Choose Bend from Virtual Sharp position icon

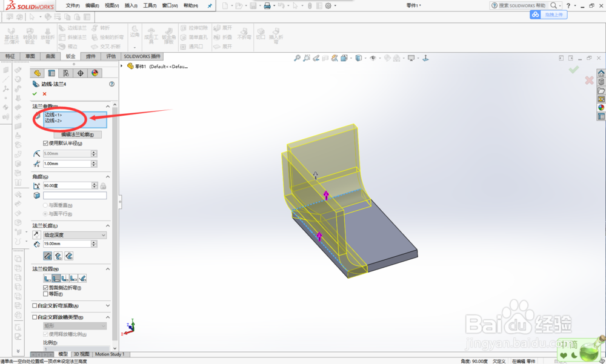tap(73, 278)
